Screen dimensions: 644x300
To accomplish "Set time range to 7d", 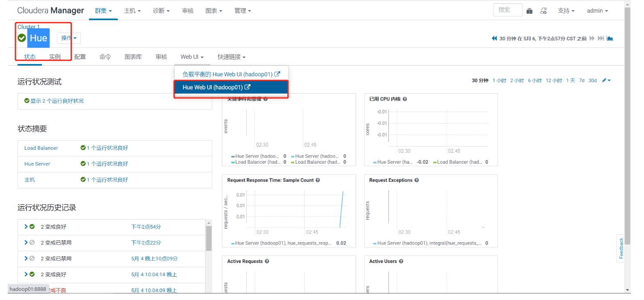I will point(582,80).
